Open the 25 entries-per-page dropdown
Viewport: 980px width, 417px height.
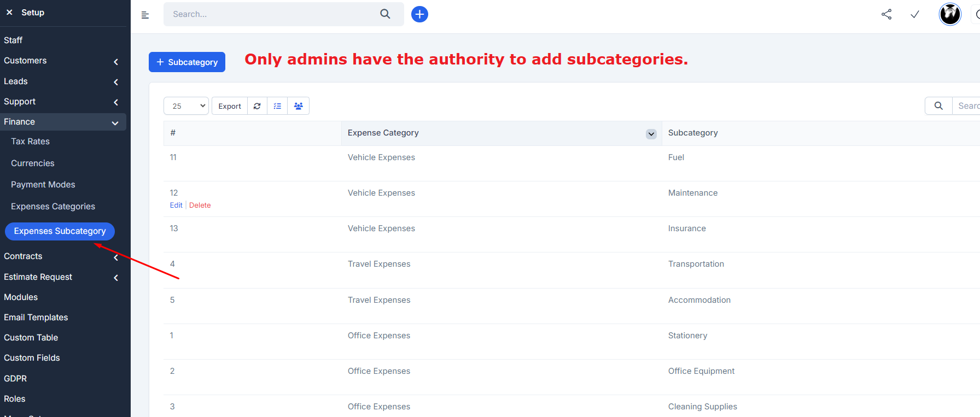(x=186, y=106)
